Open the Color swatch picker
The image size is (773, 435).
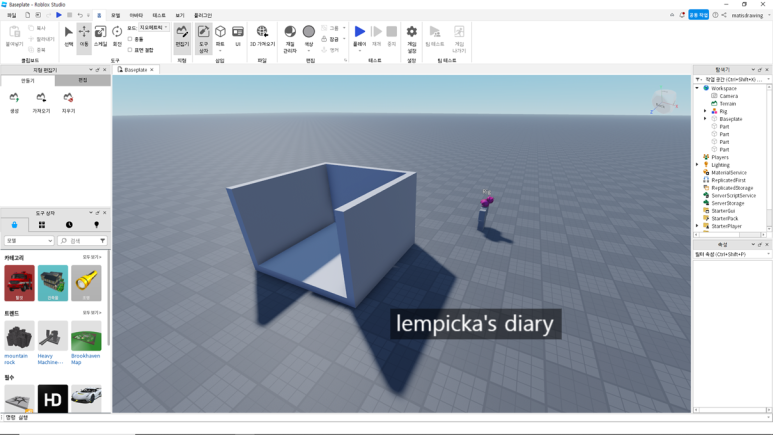pyautogui.click(x=309, y=32)
